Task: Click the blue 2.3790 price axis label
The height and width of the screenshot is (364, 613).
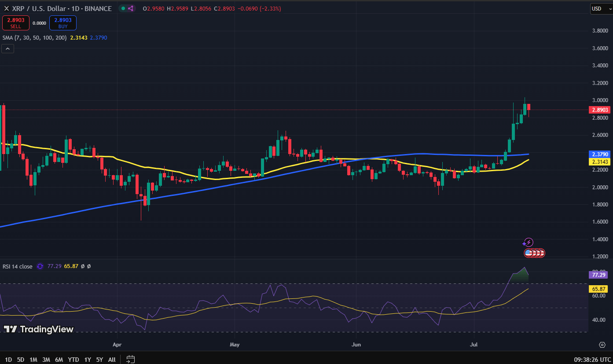Action: pyautogui.click(x=599, y=154)
